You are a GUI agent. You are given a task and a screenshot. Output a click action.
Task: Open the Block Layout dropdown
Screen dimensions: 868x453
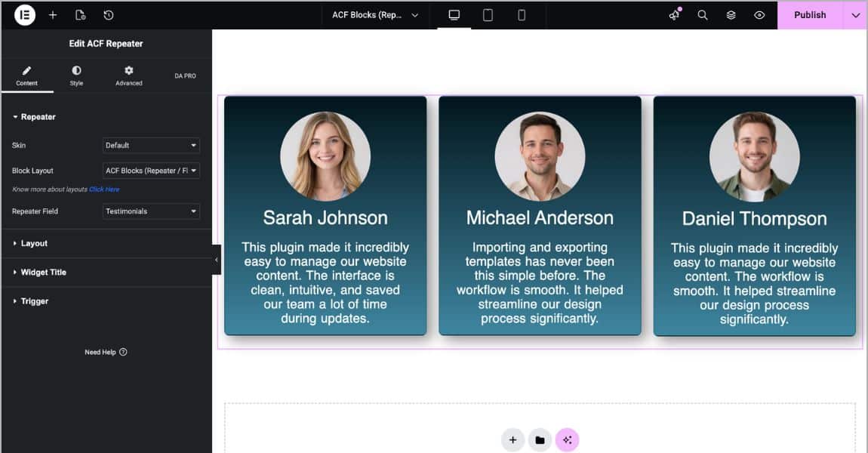[151, 171]
